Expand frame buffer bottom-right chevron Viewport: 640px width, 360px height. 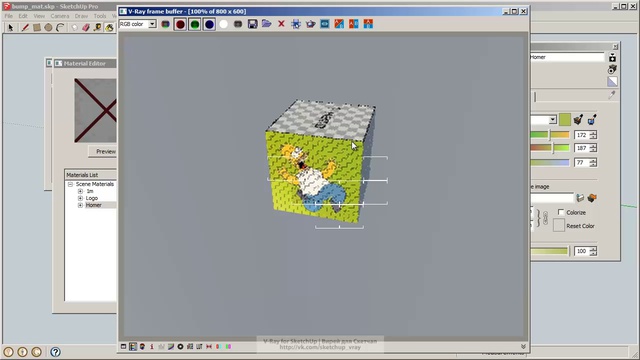point(523,347)
